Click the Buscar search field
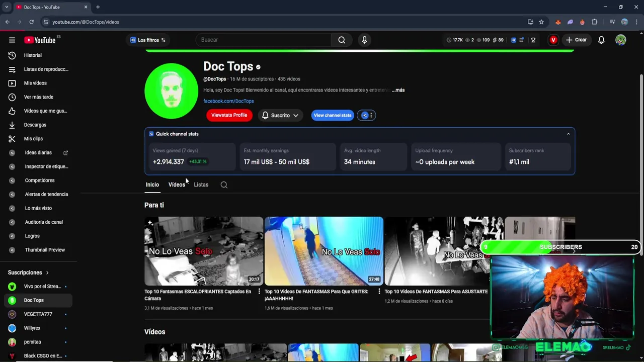The image size is (644, 362). coord(264,40)
